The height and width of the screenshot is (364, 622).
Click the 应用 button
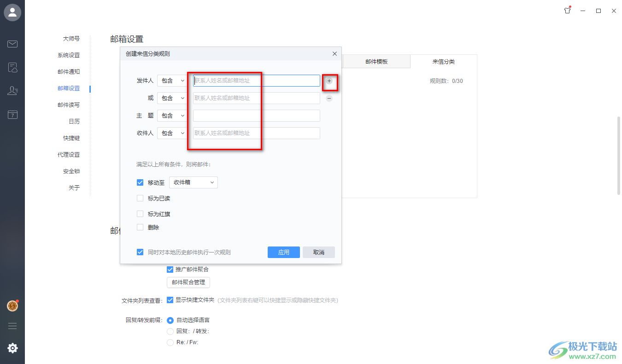pyautogui.click(x=284, y=252)
